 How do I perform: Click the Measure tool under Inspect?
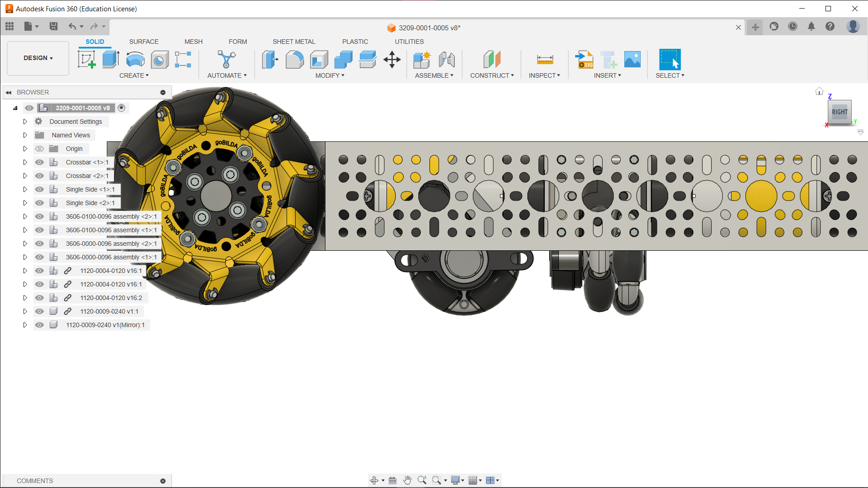pyautogui.click(x=545, y=59)
